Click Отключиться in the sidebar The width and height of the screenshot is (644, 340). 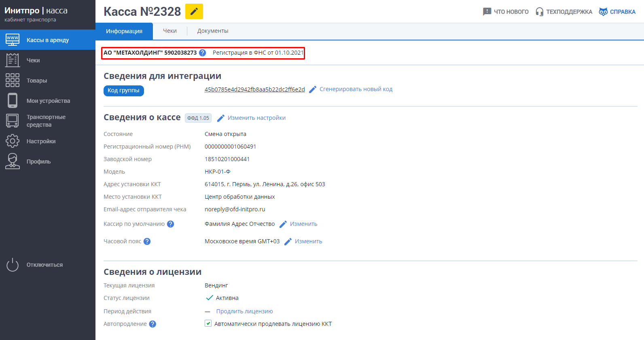[x=44, y=265]
